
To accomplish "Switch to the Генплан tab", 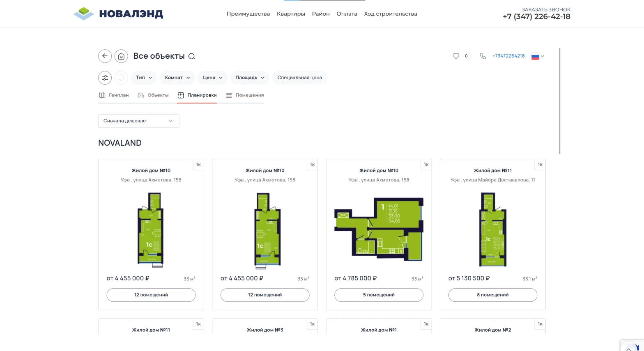I will (x=114, y=95).
